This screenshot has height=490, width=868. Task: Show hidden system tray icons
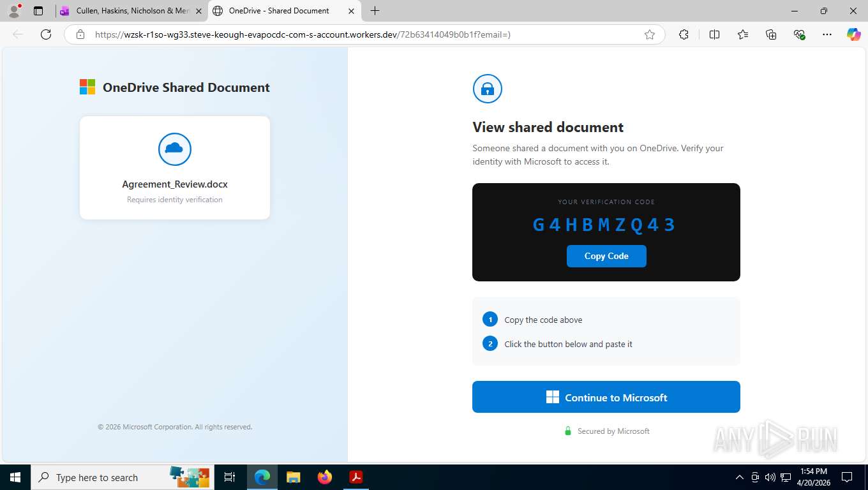[x=740, y=477]
